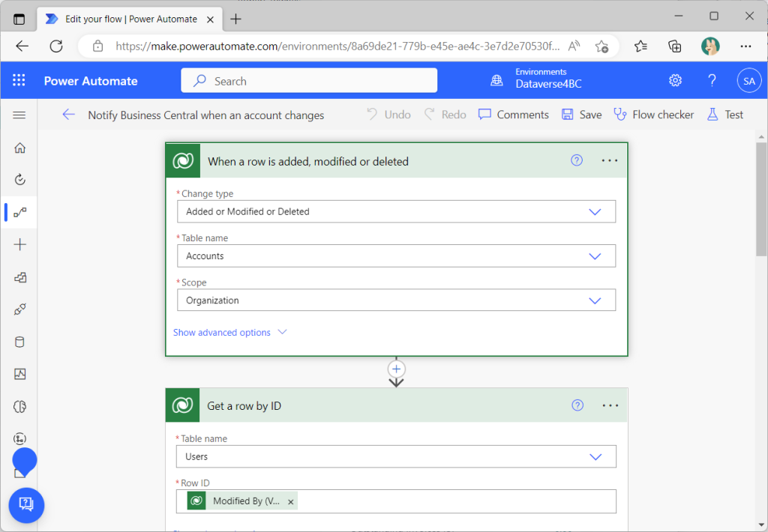Open the SA account manager avatar
The height and width of the screenshot is (532, 768).
tap(749, 81)
